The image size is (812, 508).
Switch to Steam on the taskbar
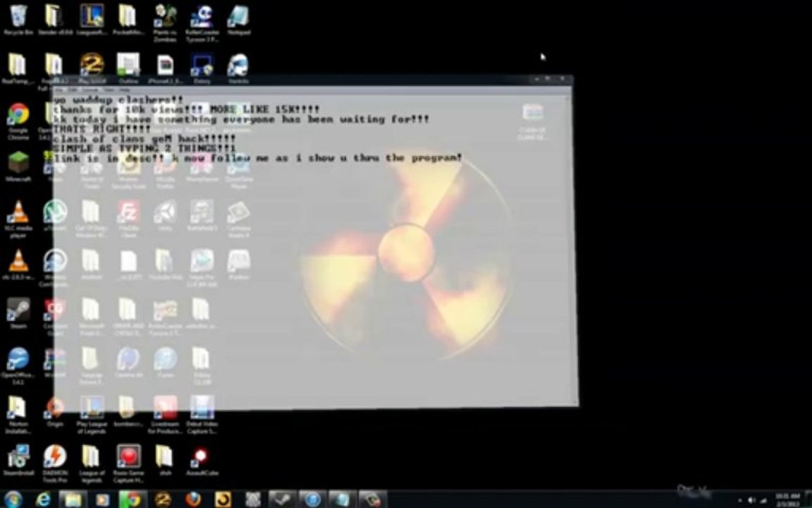(x=282, y=499)
